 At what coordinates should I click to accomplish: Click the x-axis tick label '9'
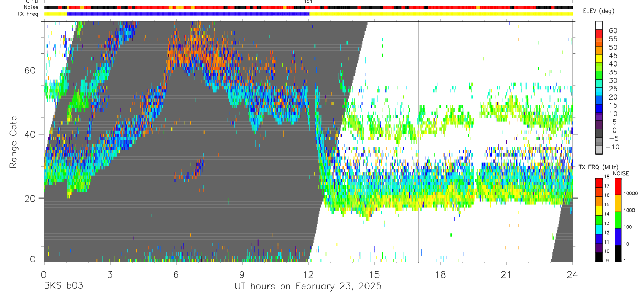pos(242,274)
